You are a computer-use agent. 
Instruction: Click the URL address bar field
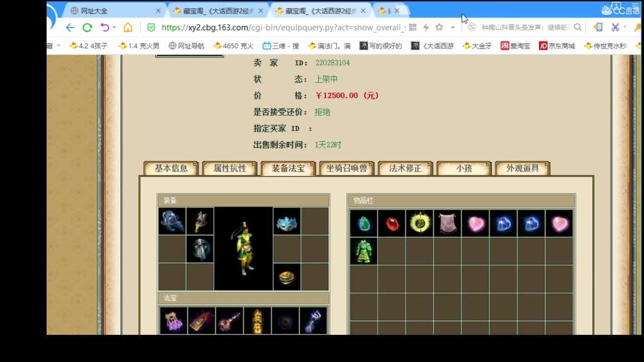click(x=283, y=27)
